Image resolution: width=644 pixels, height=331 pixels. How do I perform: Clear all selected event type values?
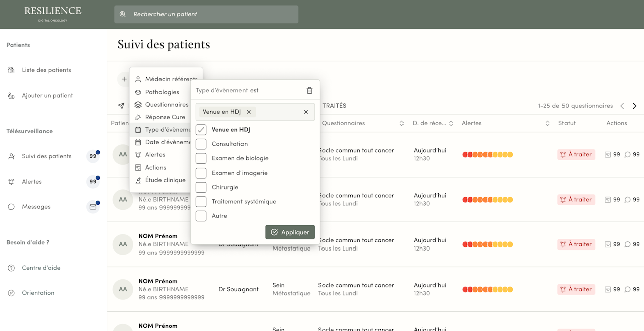(x=306, y=112)
